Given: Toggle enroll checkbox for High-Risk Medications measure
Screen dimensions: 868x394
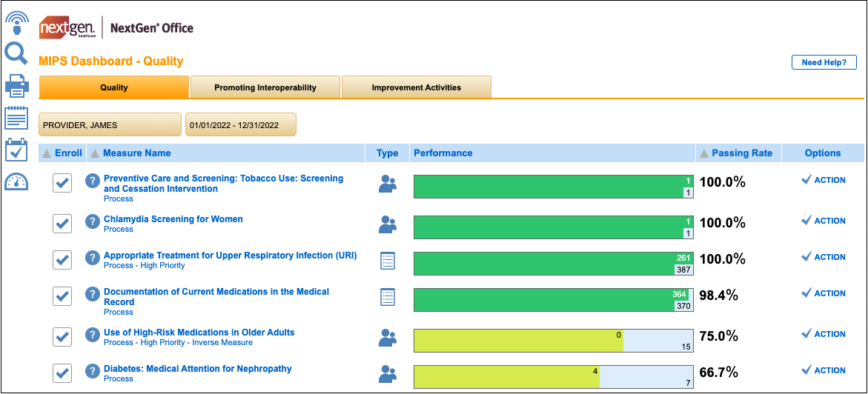Looking at the screenshot, I should coord(63,337).
